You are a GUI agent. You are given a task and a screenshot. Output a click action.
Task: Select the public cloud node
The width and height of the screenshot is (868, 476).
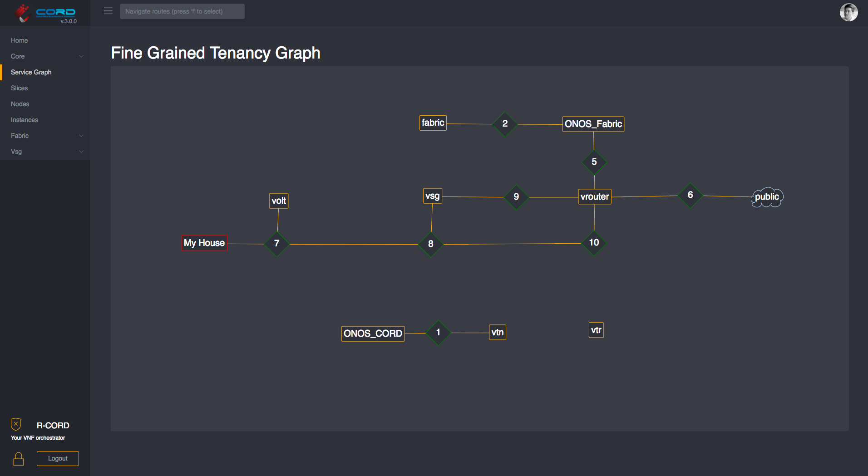coord(767,197)
